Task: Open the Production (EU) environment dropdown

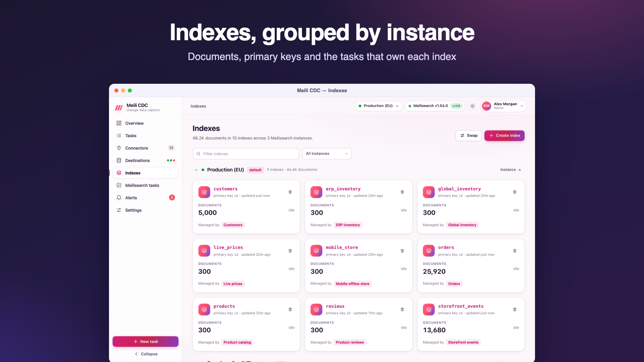Action: (378, 106)
